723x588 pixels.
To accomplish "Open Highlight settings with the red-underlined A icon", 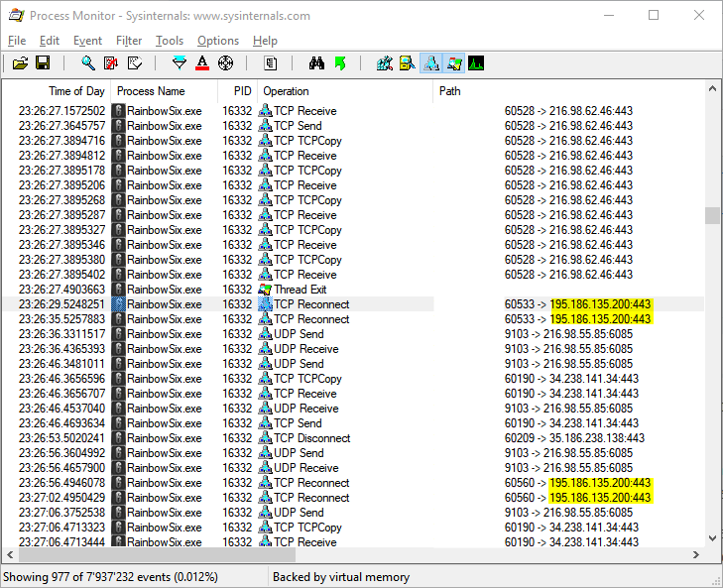I will (202, 63).
